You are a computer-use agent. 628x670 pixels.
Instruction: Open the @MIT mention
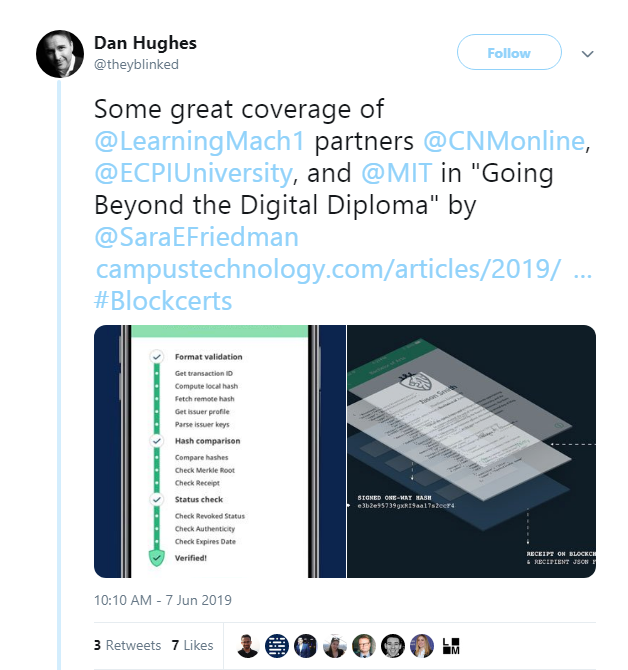396,173
